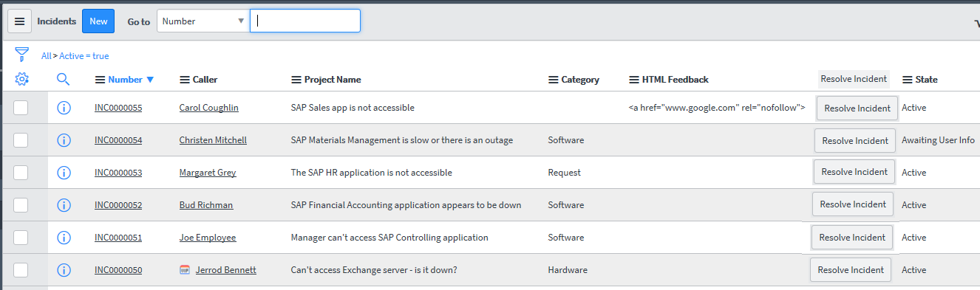980x290 pixels.
Task: Sort by the Category column header
Action: pos(580,80)
